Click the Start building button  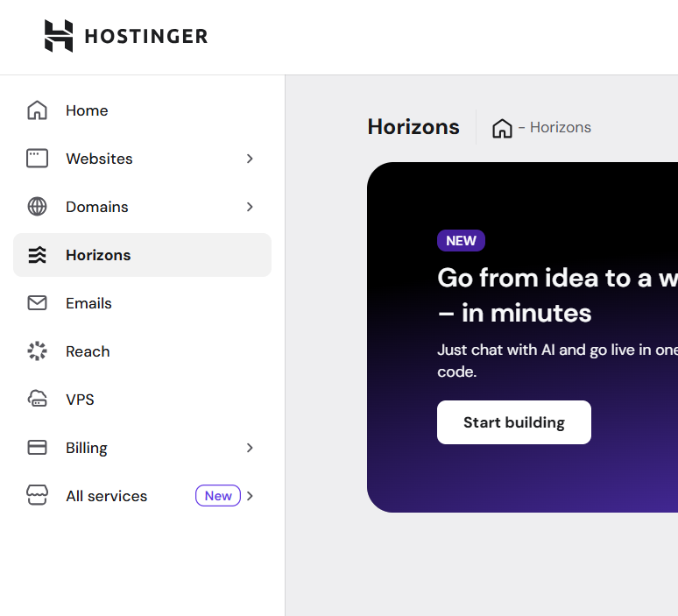[514, 422]
